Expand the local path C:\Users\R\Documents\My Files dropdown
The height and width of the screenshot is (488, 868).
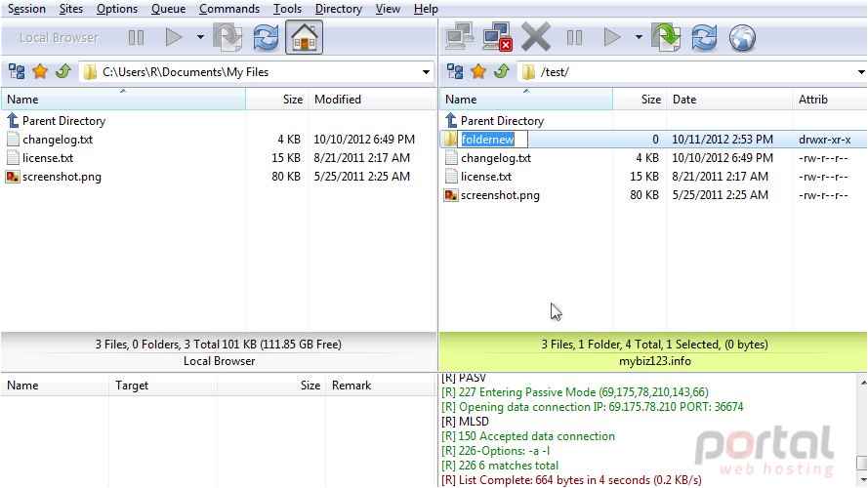pyautogui.click(x=426, y=72)
